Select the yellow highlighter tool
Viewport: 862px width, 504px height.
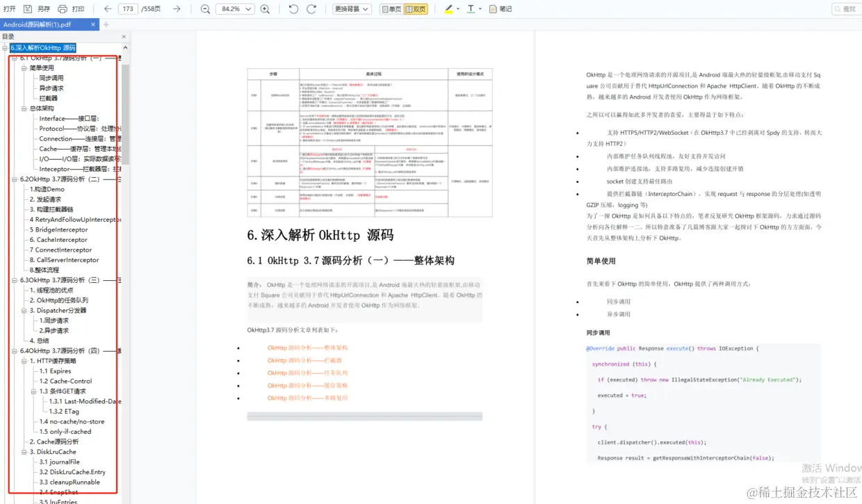tap(448, 9)
